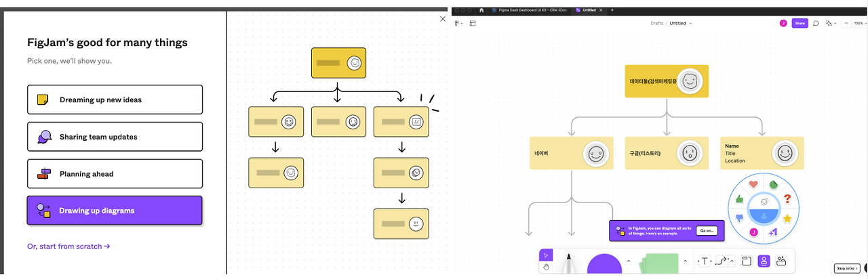868x279 pixels.
Task: Toggle the pages panel layout icon
Action: coord(473,23)
